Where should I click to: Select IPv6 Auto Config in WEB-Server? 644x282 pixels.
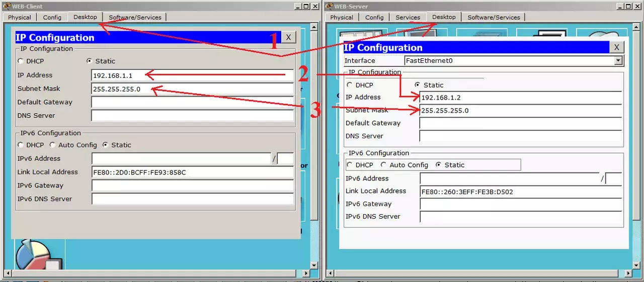pyautogui.click(x=383, y=165)
